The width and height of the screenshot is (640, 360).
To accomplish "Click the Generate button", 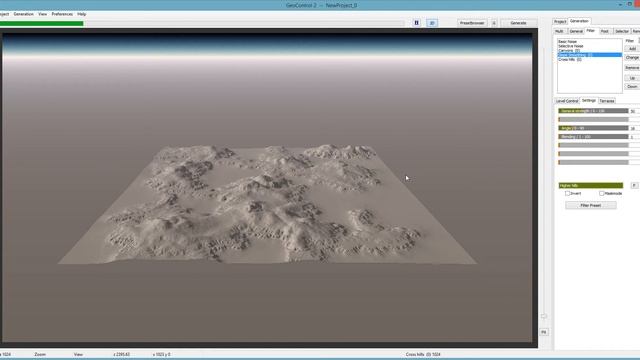I will (x=518, y=23).
